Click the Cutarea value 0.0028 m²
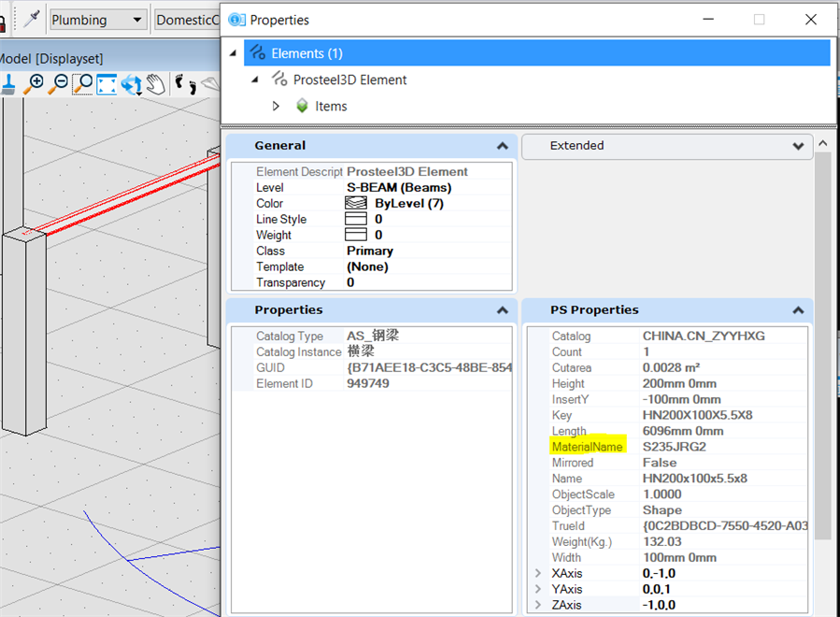 [671, 367]
